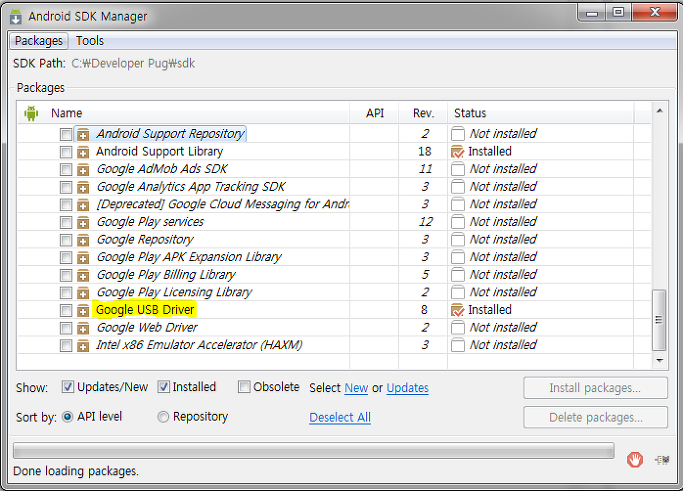Click the Not installed icon for Google Play services

(458, 222)
